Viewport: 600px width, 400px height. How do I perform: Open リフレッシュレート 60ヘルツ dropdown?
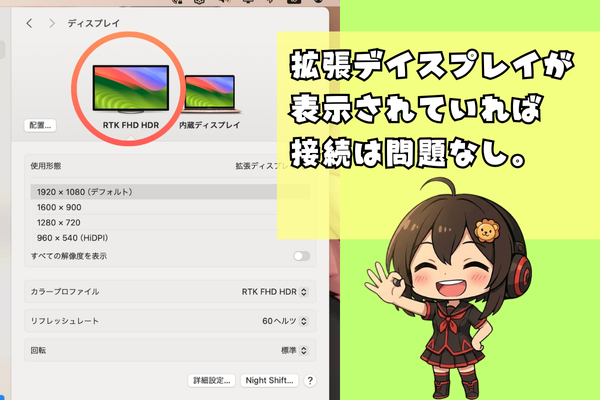tap(285, 321)
